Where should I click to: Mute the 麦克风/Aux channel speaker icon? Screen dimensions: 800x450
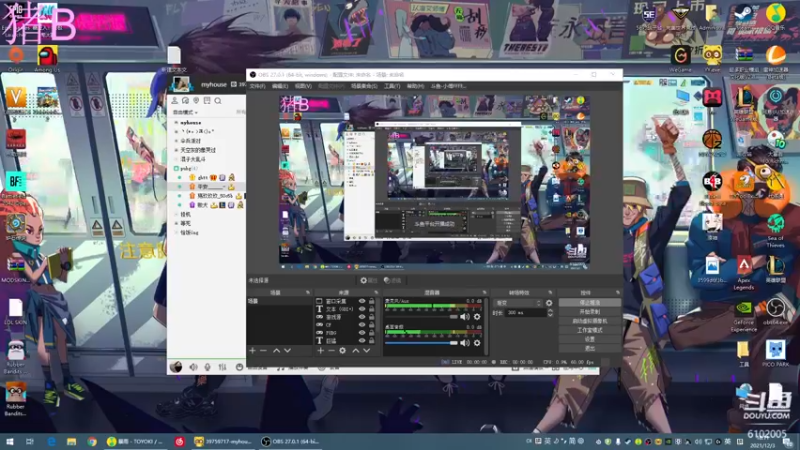[x=465, y=317]
